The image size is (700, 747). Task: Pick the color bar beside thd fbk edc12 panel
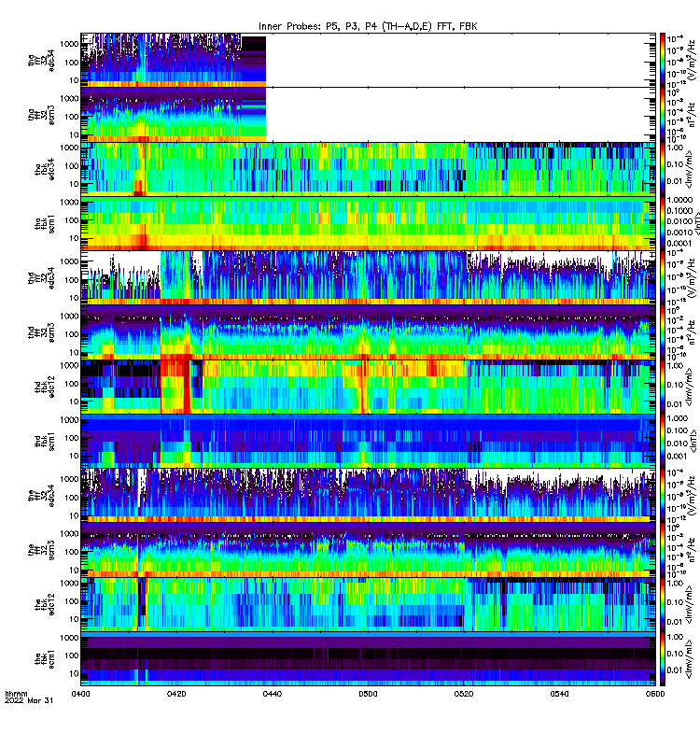pyautogui.click(x=663, y=387)
